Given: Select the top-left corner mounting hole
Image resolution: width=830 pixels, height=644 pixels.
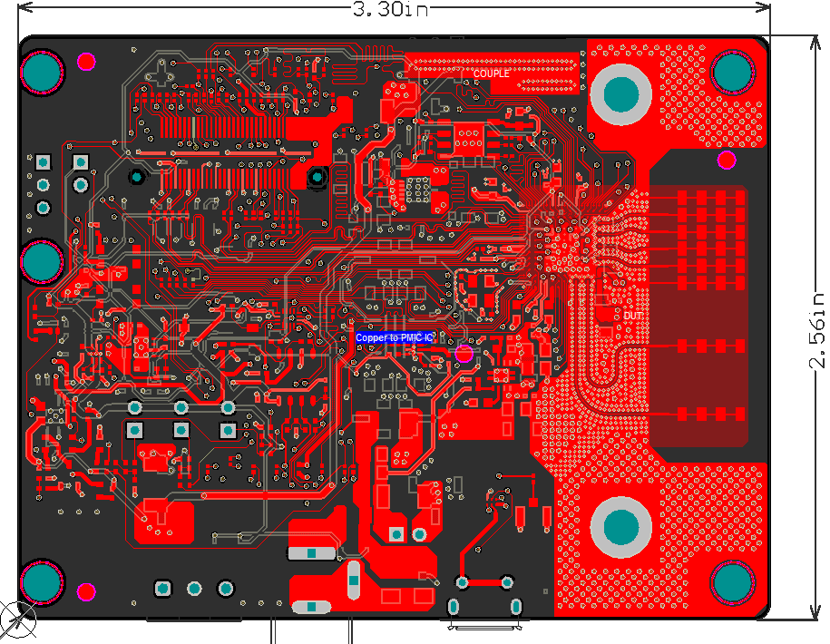Looking at the screenshot, I should click(x=43, y=72).
